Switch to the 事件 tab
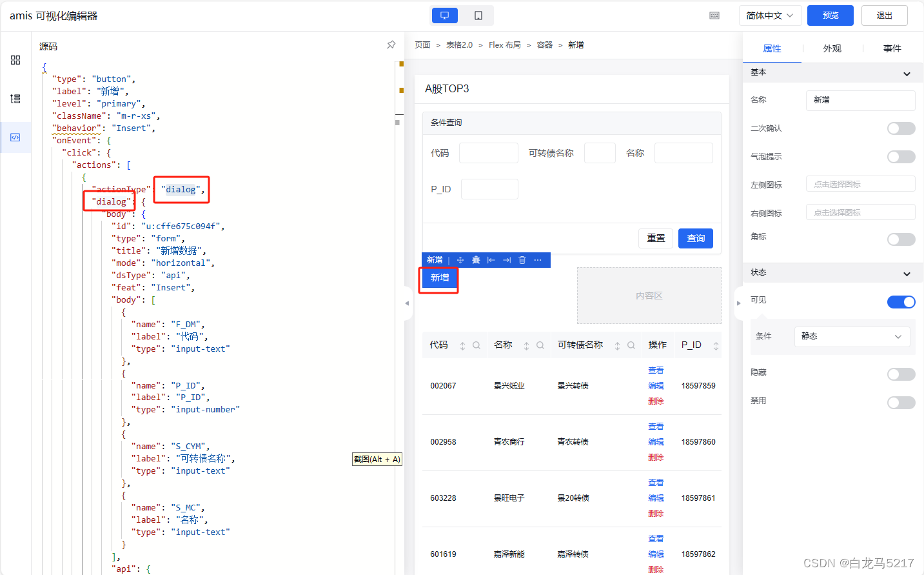Viewport: 924px width, 575px height. [x=892, y=48]
